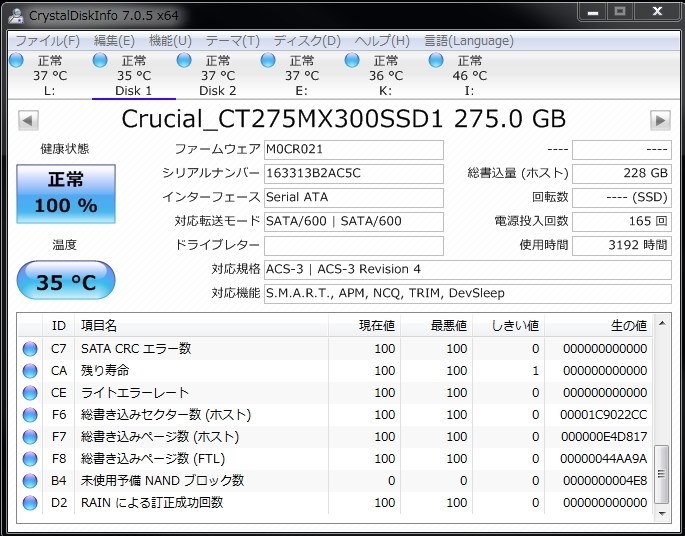The image size is (685, 536).
Task: Click the blue status orb for drive E:
Action: (x=268, y=60)
